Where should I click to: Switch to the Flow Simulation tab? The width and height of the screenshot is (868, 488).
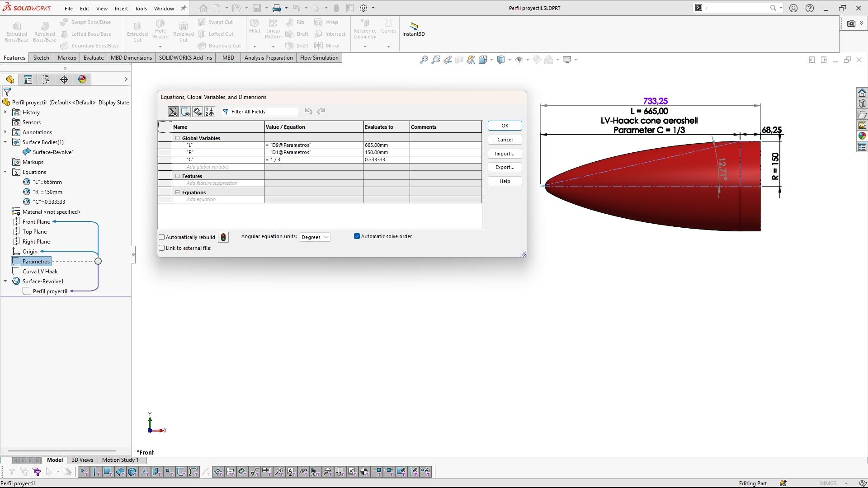coord(319,58)
